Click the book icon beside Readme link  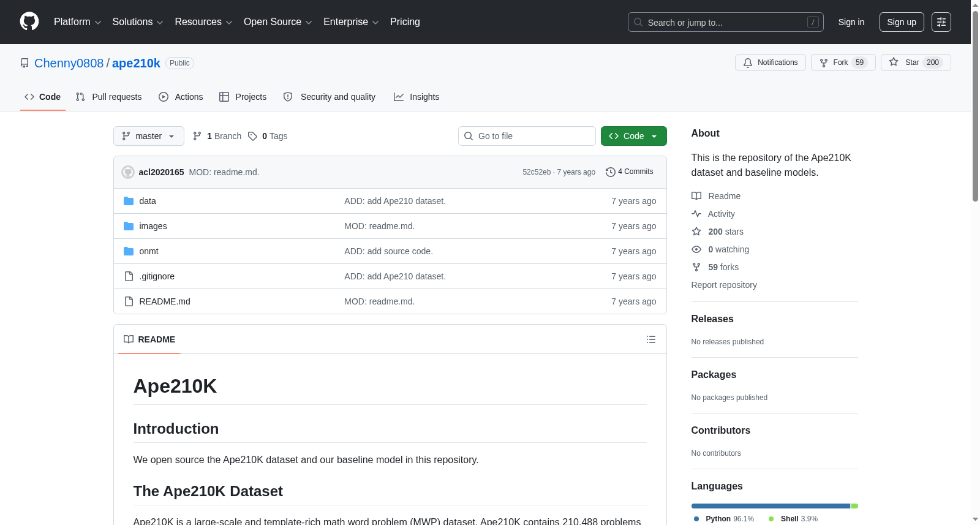696,196
